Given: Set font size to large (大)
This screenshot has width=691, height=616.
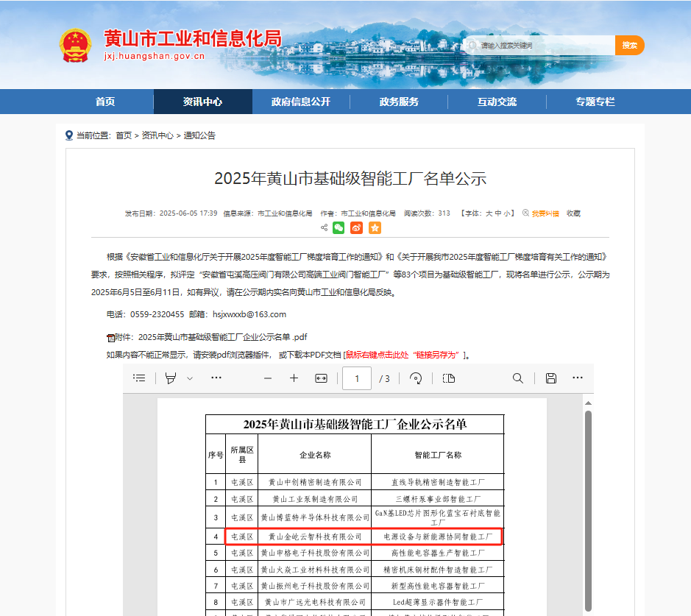Looking at the screenshot, I should [489, 213].
